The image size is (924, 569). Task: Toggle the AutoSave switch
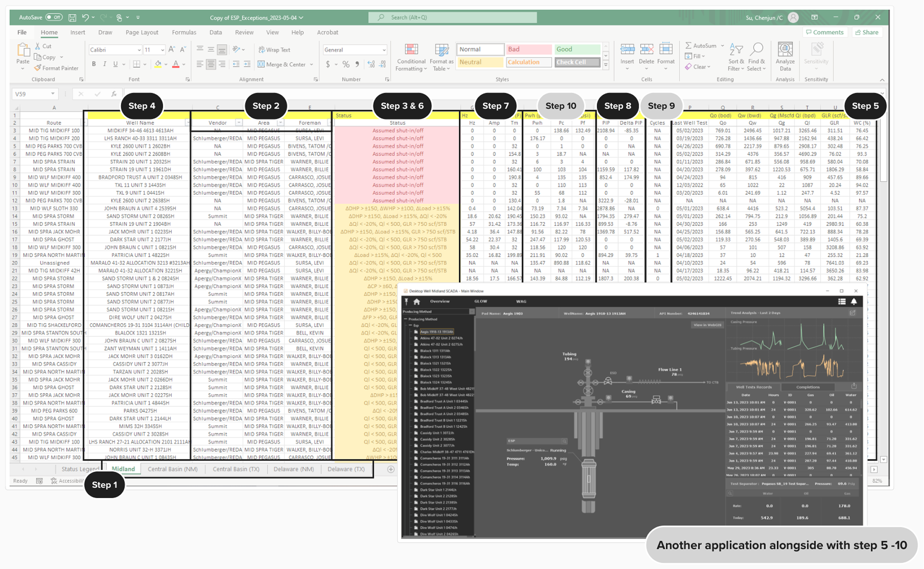(x=54, y=18)
